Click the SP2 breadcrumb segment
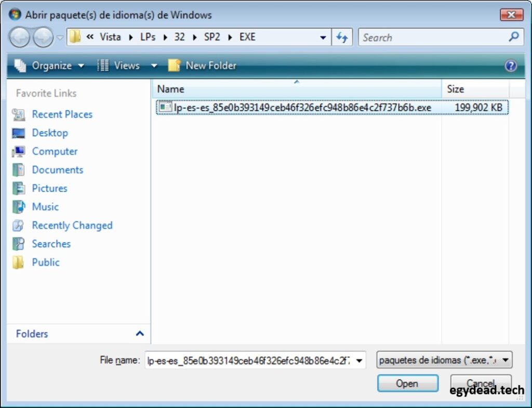This screenshot has width=532, height=408. (x=212, y=37)
